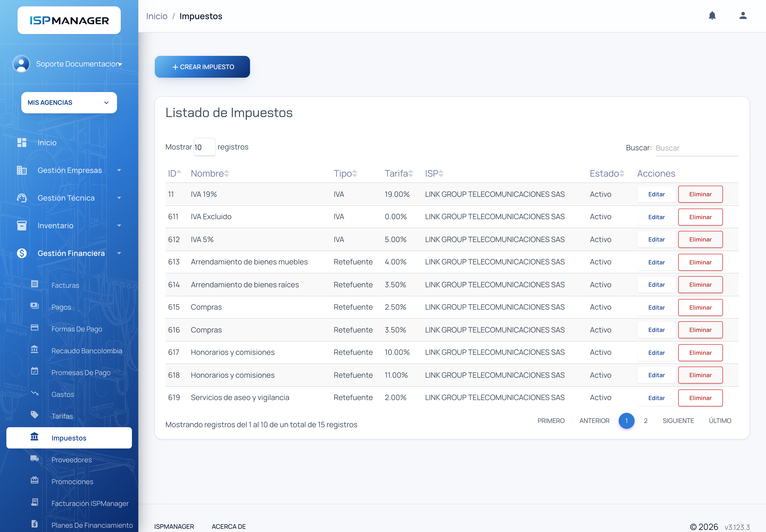This screenshot has height=532, width=766.
Task: Sort table by Tarifa column
Action: coord(399,173)
